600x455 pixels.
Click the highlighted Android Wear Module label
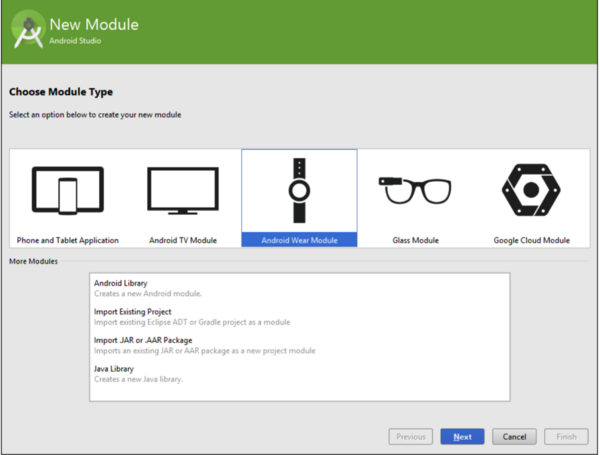pos(299,240)
